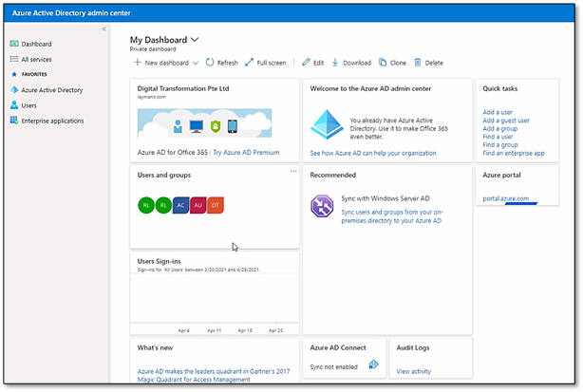The image size is (583, 392).
Task: Click the Refresh toolbar icon
Action: tap(210, 62)
